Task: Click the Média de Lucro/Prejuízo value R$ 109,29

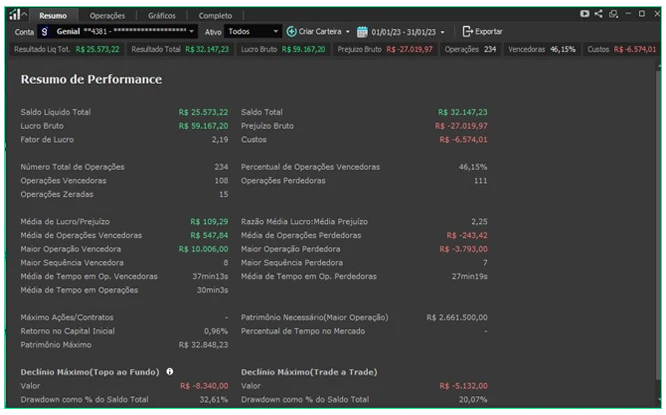Action: pos(209,222)
